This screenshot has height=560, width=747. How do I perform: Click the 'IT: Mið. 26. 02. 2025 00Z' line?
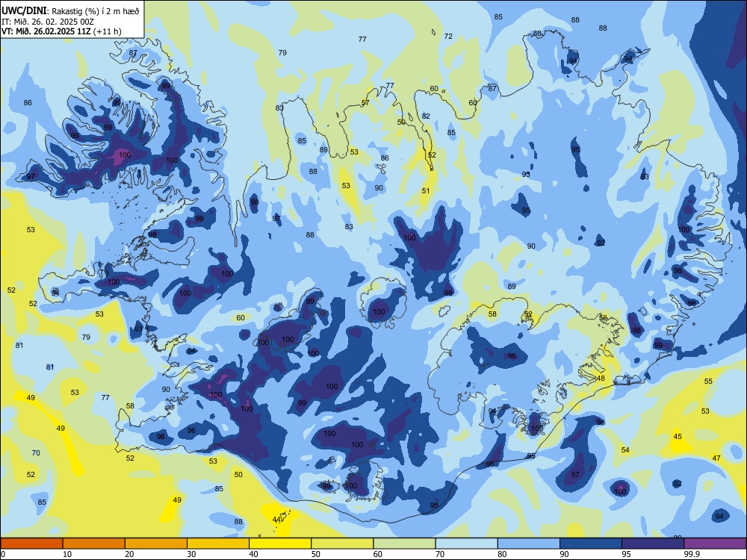(48, 22)
